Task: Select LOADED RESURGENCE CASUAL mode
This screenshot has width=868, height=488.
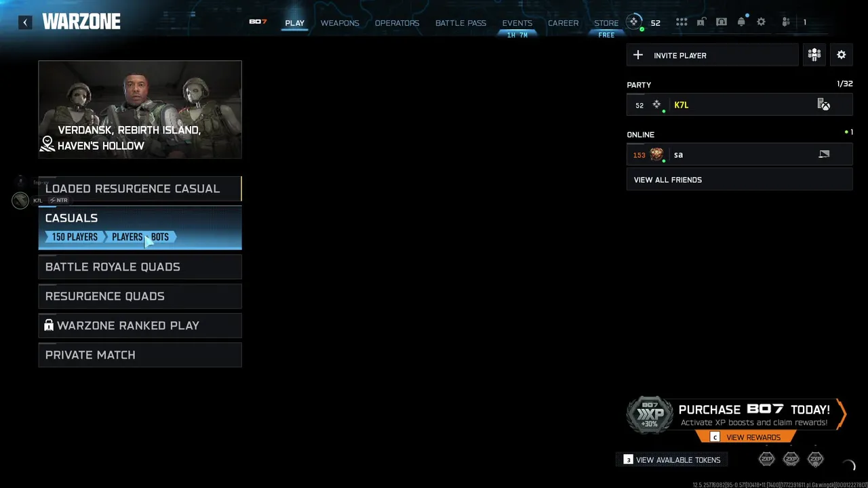Action: click(x=140, y=188)
